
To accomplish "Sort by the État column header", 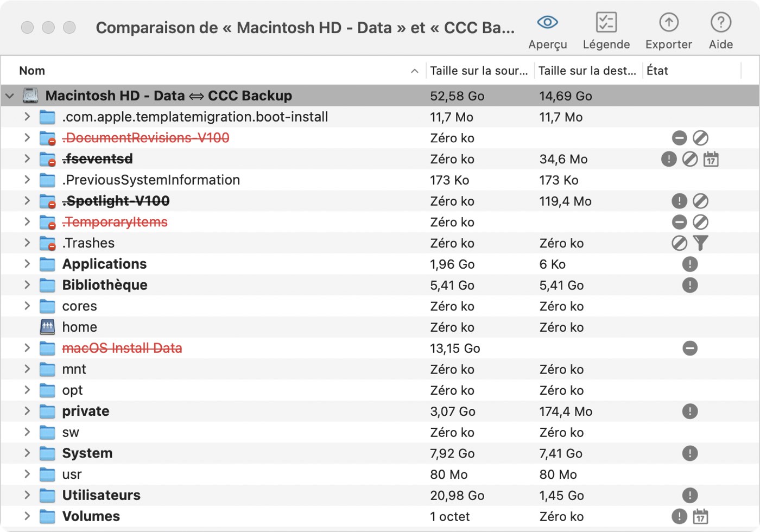I will (x=692, y=71).
